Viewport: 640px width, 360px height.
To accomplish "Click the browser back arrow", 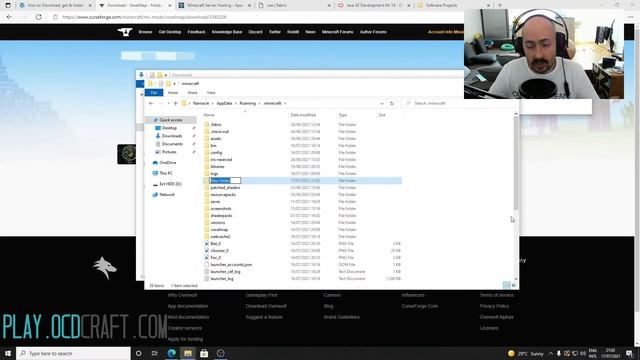I will coord(9,17).
